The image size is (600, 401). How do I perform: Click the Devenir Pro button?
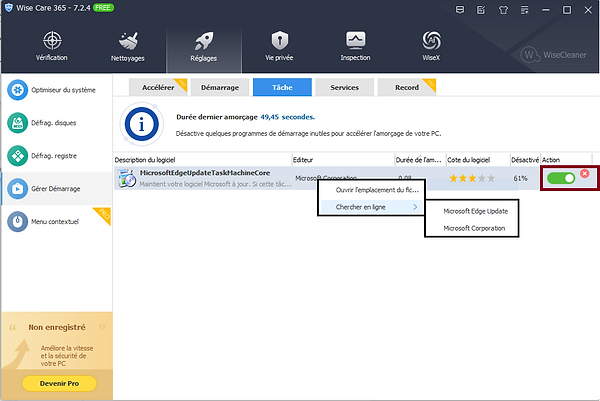pyautogui.click(x=59, y=383)
